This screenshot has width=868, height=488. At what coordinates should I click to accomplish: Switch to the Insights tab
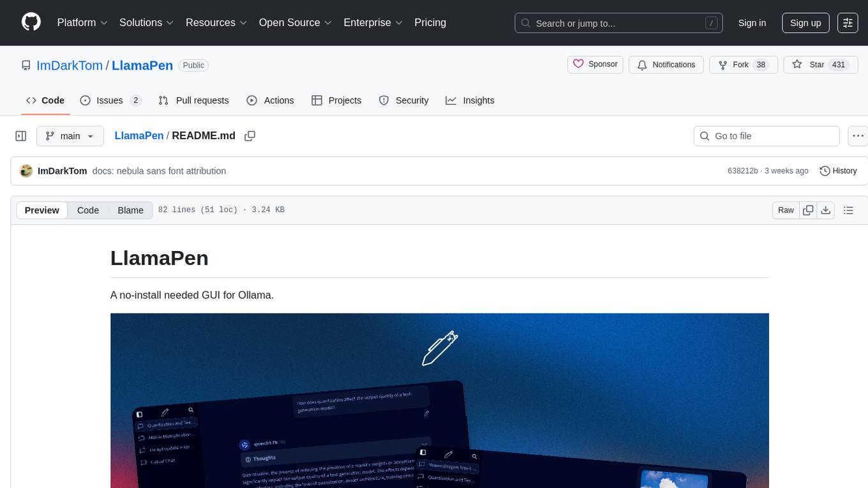coord(470,100)
